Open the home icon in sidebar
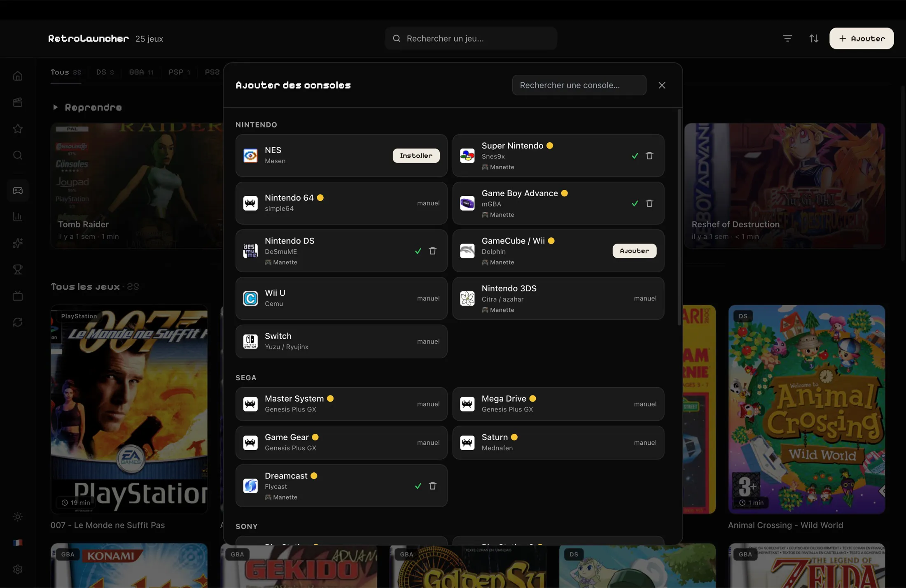This screenshot has width=906, height=588. (17, 76)
